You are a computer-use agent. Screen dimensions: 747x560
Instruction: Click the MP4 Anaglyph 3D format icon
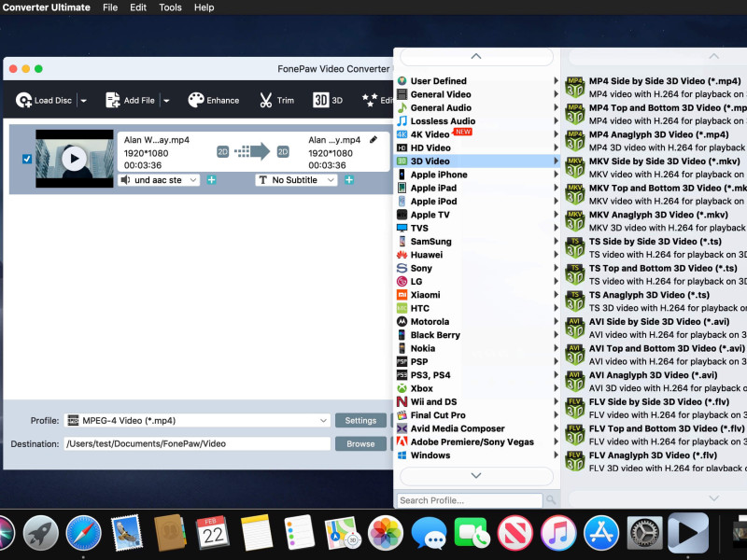coord(575,141)
